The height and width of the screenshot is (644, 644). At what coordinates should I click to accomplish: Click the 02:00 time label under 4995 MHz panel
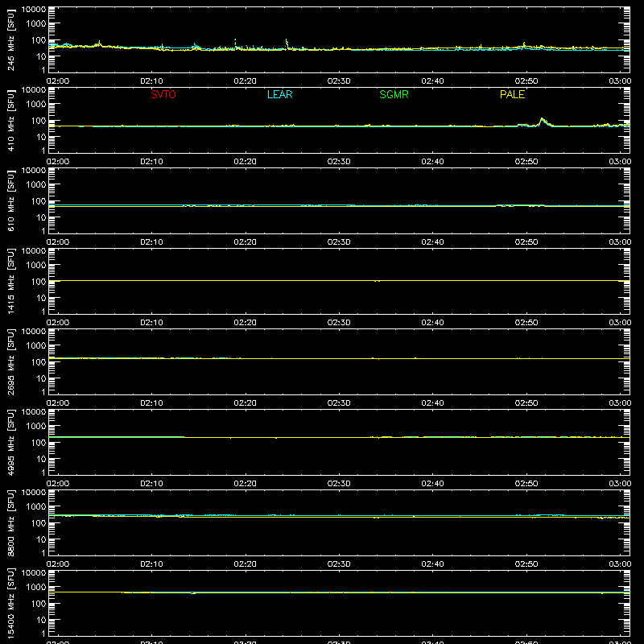click(58, 484)
